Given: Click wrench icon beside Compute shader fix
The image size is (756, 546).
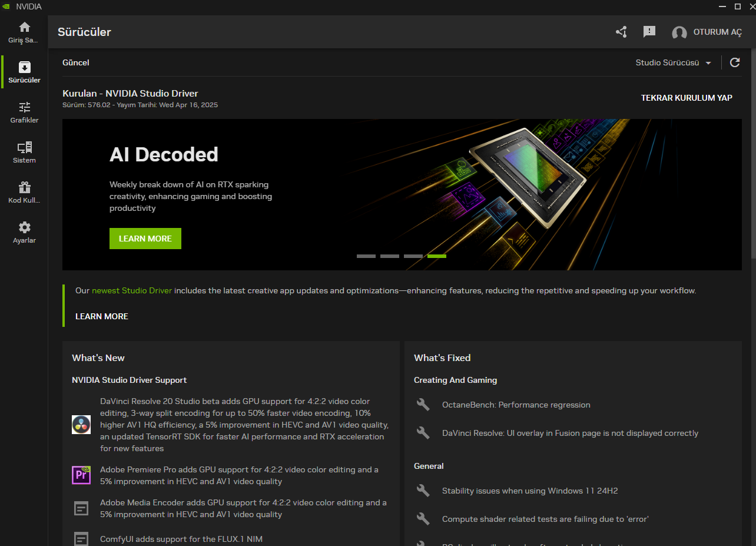Looking at the screenshot, I should click(x=423, y=519).
